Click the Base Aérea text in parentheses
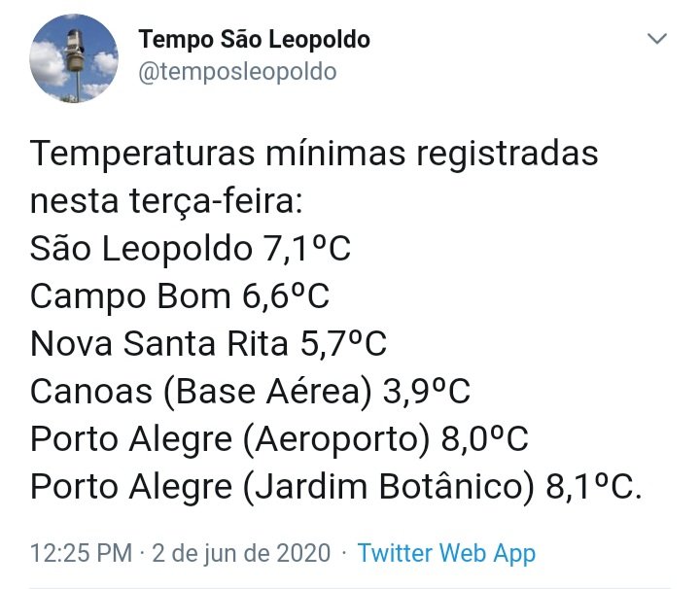The height and width of the screenshot is (589, 700). coord(268,392)
